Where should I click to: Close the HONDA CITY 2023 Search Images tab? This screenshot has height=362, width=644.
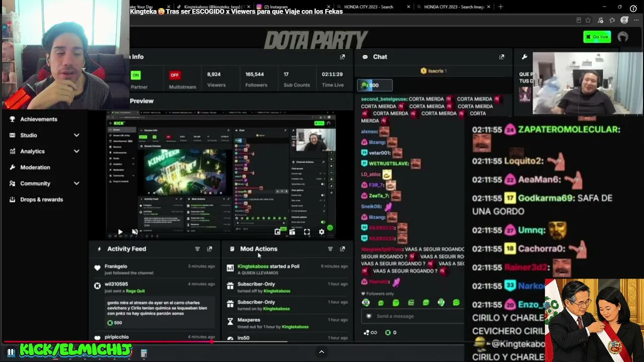point(490,7)
